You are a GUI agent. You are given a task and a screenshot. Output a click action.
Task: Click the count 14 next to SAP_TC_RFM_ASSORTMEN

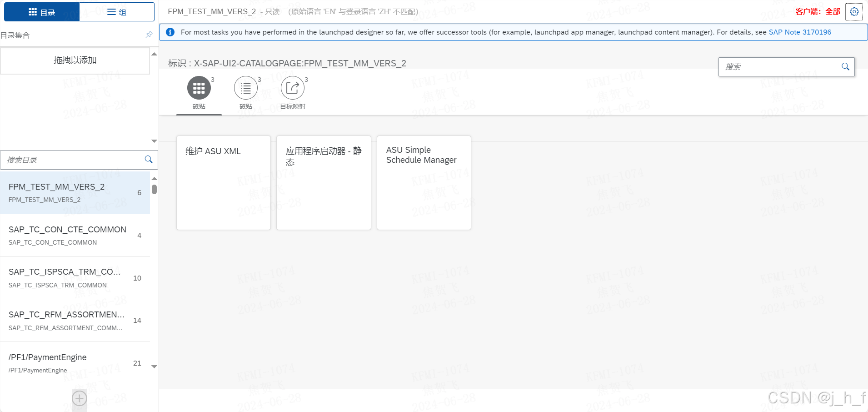pyautogui.click(x=137, y=320)
